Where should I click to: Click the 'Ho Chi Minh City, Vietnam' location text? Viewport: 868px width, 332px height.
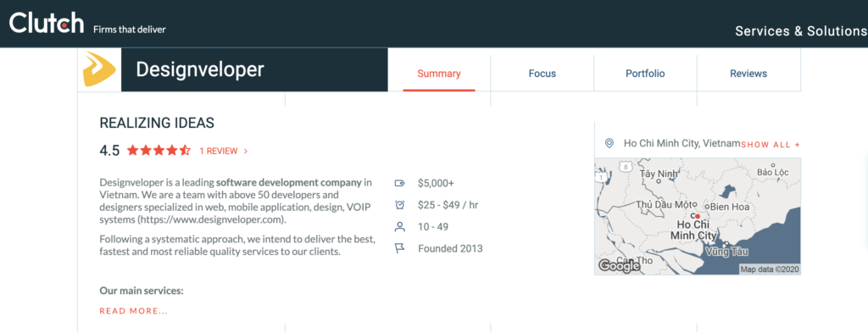[682, 143]
